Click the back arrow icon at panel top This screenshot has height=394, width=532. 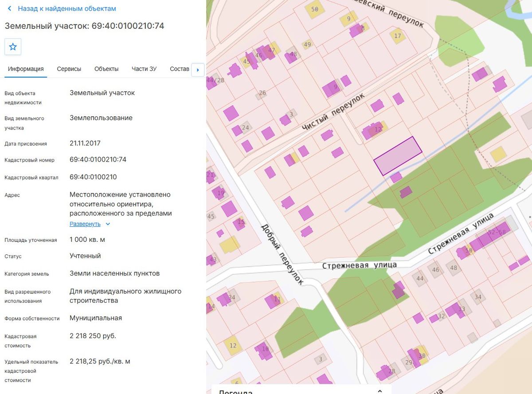click(x=10, y=9)
